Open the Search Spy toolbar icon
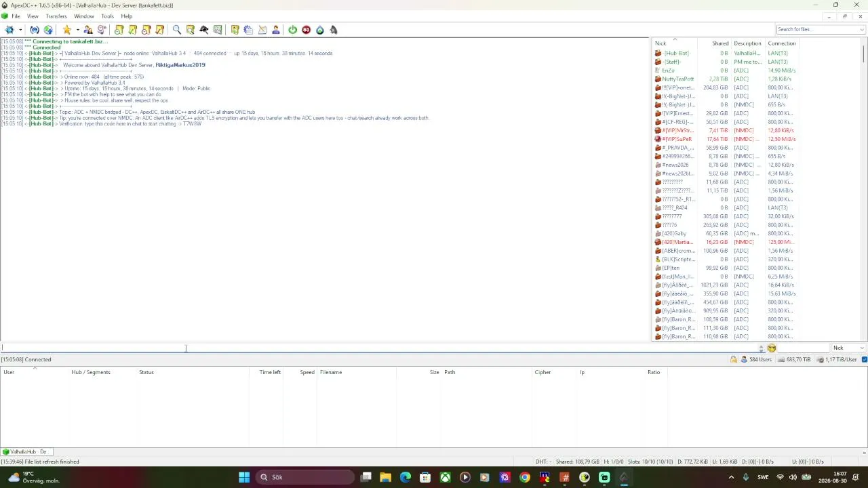This screenshot has width=868, height=488. tap(204, 30)
